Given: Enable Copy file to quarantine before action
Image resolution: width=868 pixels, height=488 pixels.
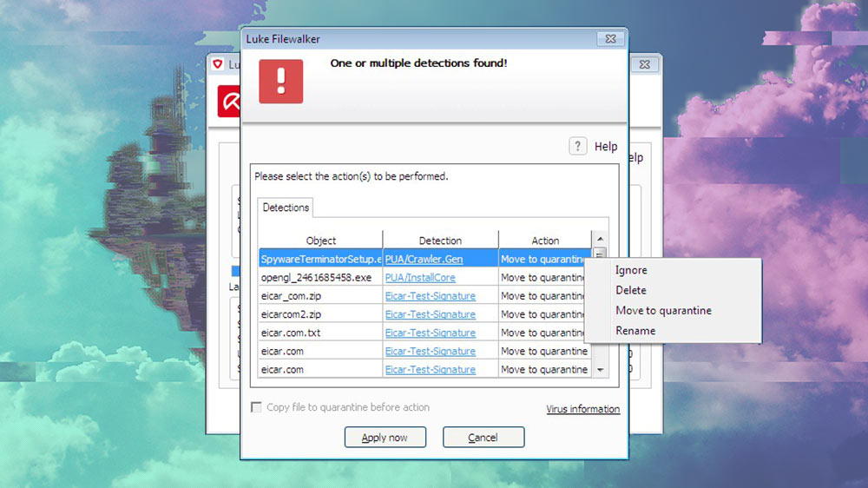Looking at the screenshot, I should tap(256, 407).
